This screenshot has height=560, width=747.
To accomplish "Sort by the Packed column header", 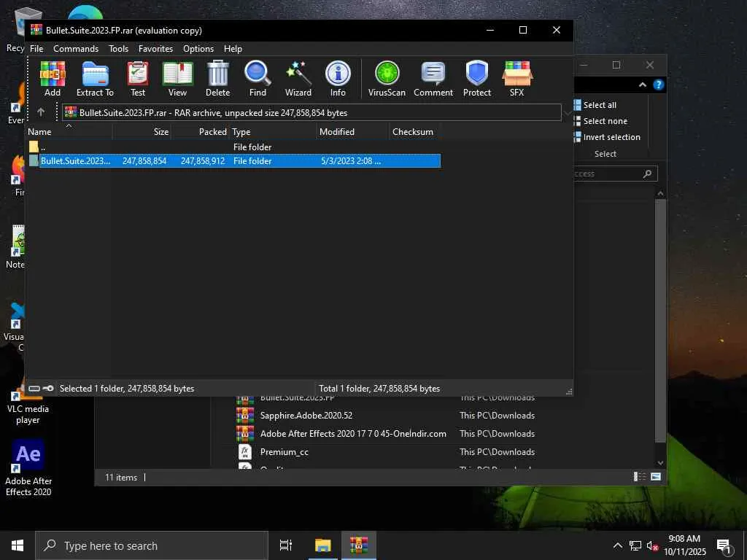I will pyautogui.click(x=200, y=132).
